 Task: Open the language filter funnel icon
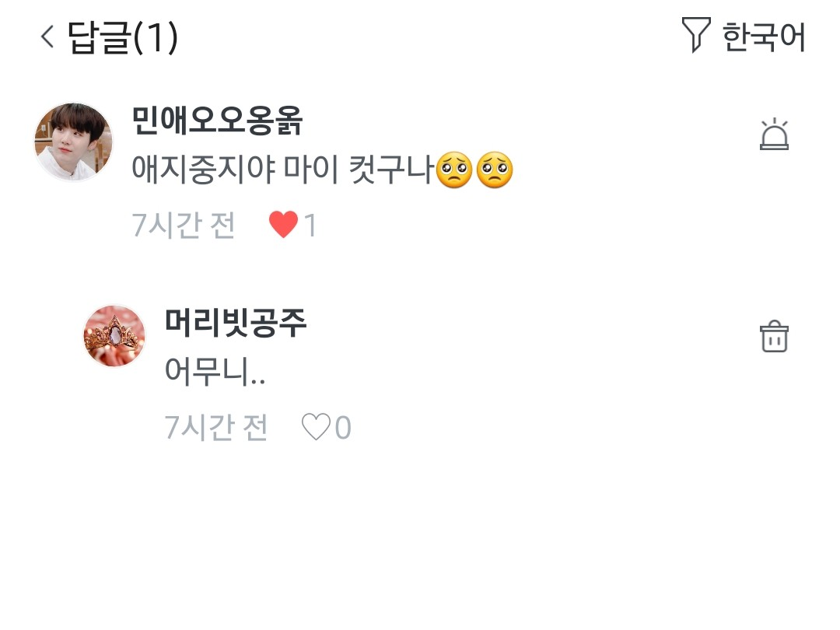pyautogui.click(x=696, y=35)
